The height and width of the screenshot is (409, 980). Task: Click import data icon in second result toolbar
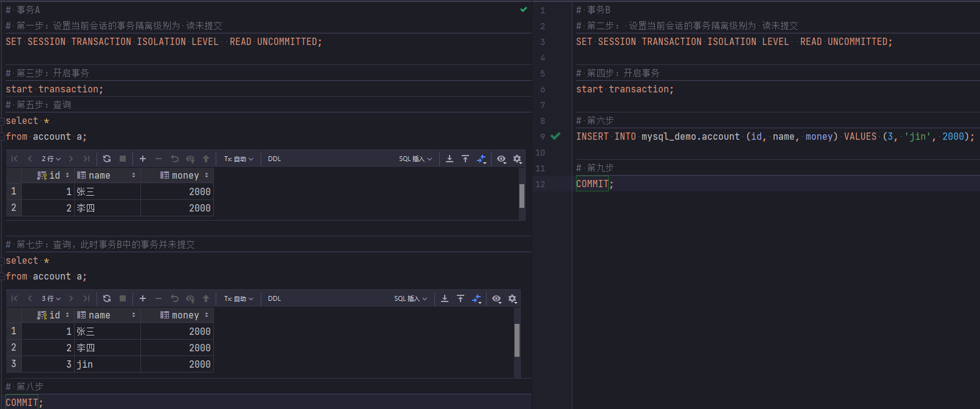click(x=461, y=298)
